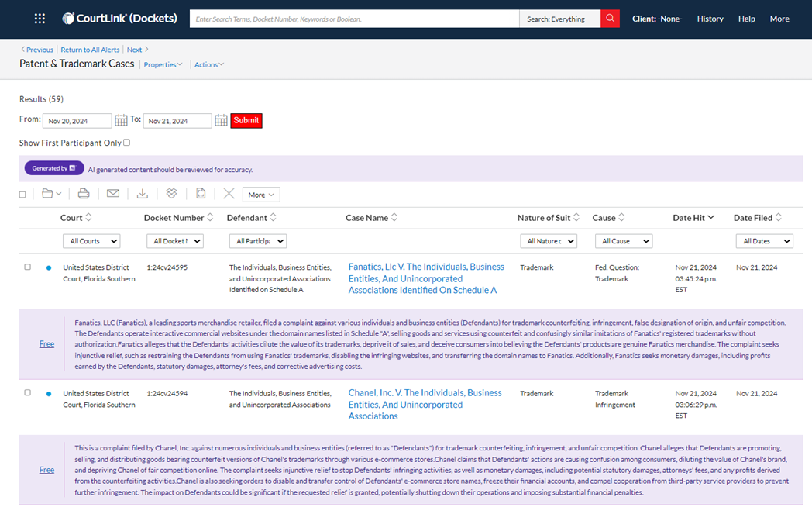
Task: Open the More menu in header
Action: 779,19
